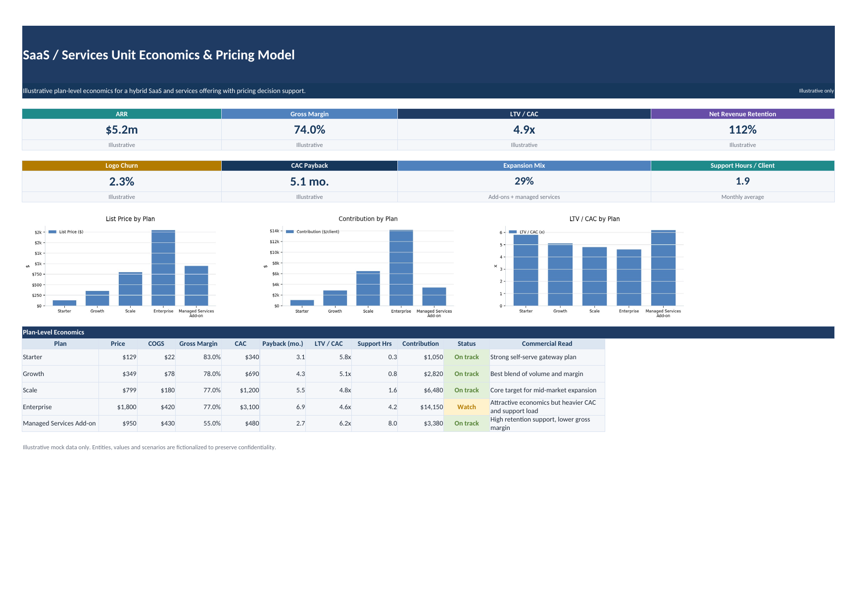The image size is (868, 614).
Task: Click the Payback (mo.) column header
Action: click(283, 344)
